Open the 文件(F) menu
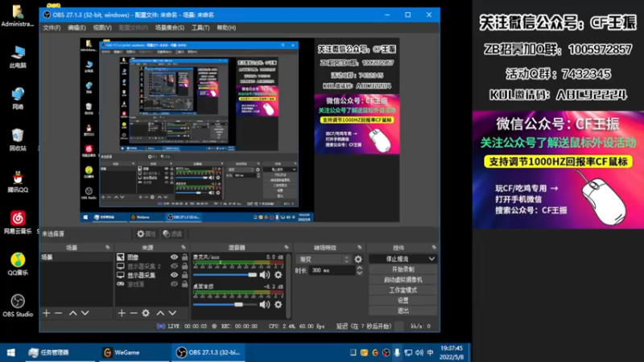Image resolution: width=644 pixels, height=362 pixels. point(52,27)
